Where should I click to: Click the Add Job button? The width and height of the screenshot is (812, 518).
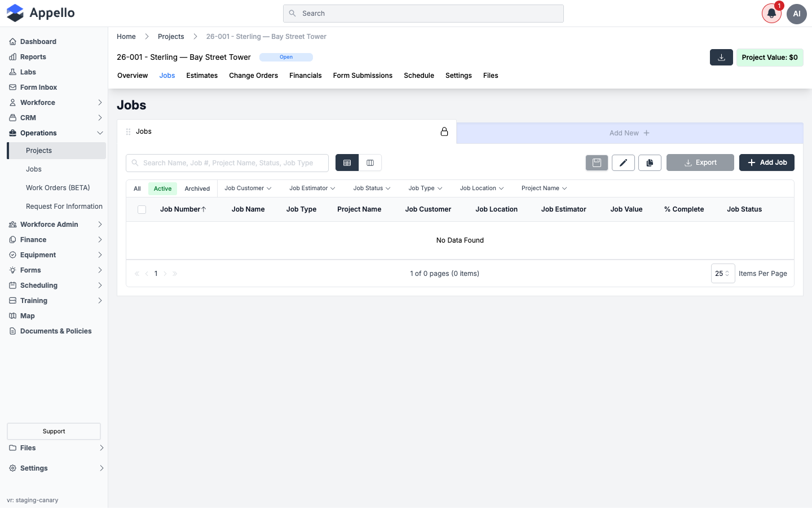767,163
